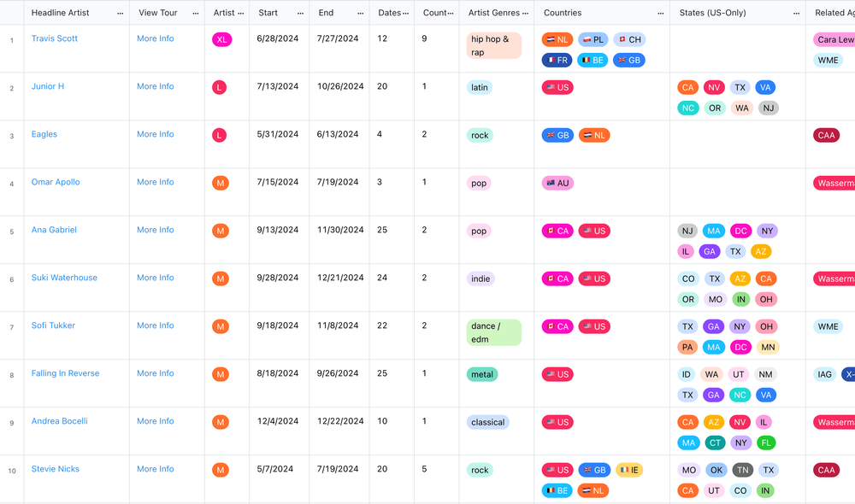Screen dimensions: 855x504
Task: Open Omar Apollo artist link
Action: pos(56,182)
